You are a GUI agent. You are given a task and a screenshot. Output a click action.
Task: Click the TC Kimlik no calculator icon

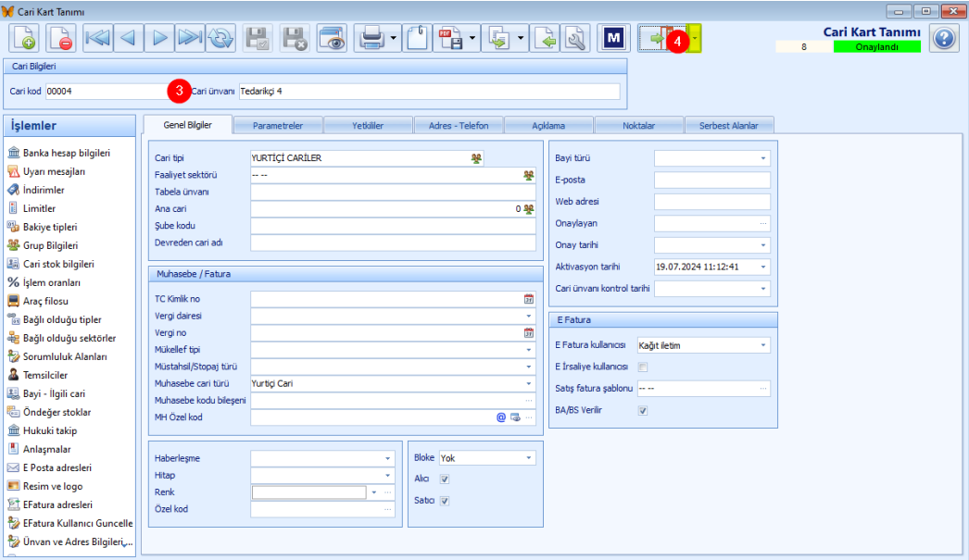pyautogui.click(x=529, y=299)
